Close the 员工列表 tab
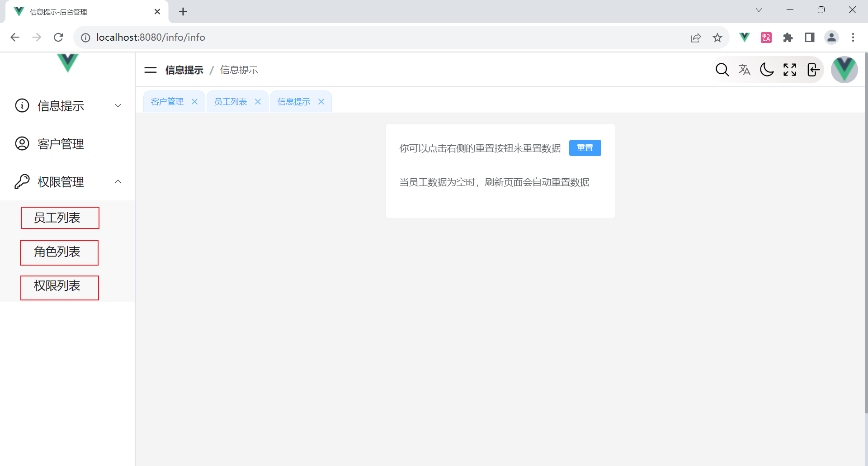The height and width of the screenshot is (466, 868). click(258, 102)
